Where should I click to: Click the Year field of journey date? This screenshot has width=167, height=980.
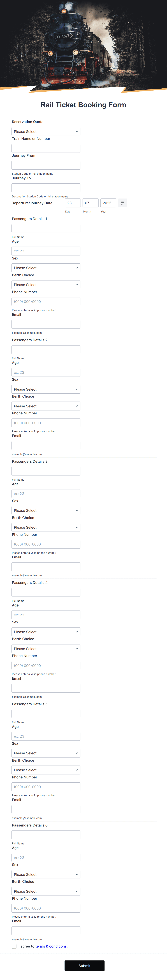[108, 203]
